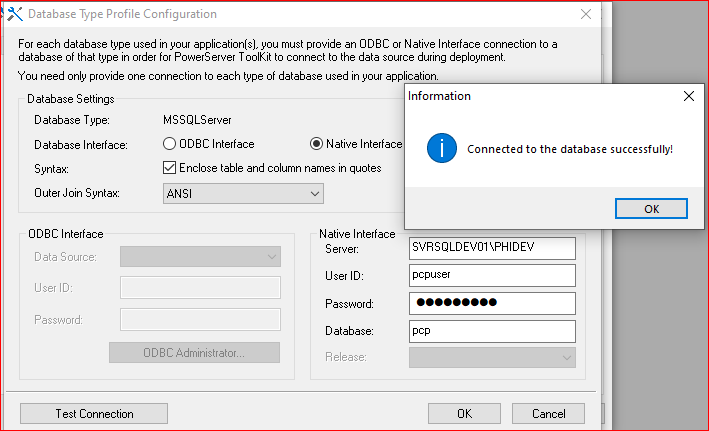Image resolution: width=709 pixels, height=431 pixels.
Task: Toggle Enclose table and column names in quotes
Action: [170, 168]
